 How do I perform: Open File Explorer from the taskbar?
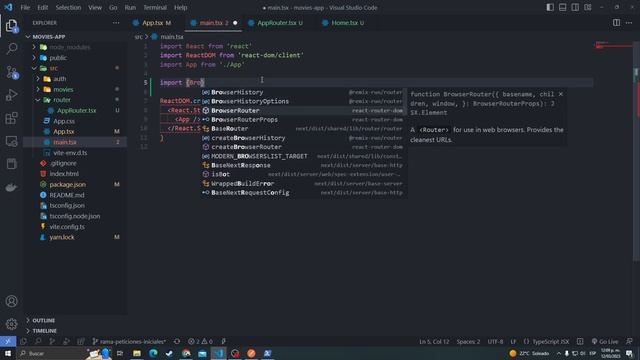click(x=137, y=353)
